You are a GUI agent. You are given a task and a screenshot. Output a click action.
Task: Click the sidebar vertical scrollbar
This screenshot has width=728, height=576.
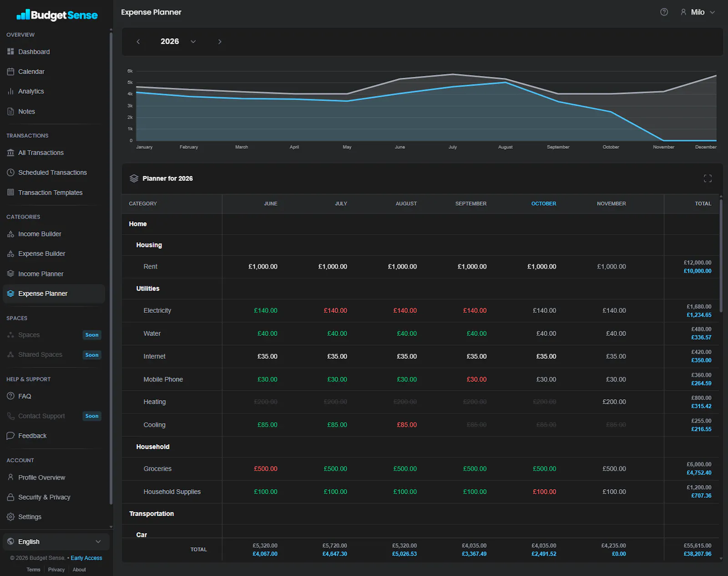[x=111, y=268]
